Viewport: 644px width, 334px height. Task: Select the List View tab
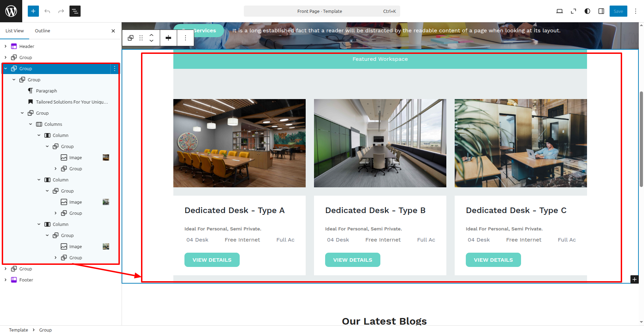(x=15, y=31)
